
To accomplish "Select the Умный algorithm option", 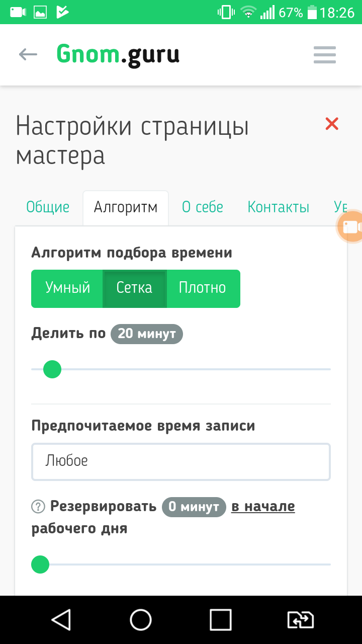I will pos(67,288).
